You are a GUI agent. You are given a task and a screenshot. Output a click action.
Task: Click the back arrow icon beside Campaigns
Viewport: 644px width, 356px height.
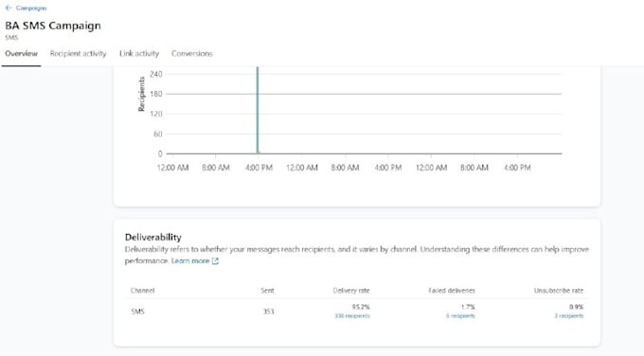[9, 8]
